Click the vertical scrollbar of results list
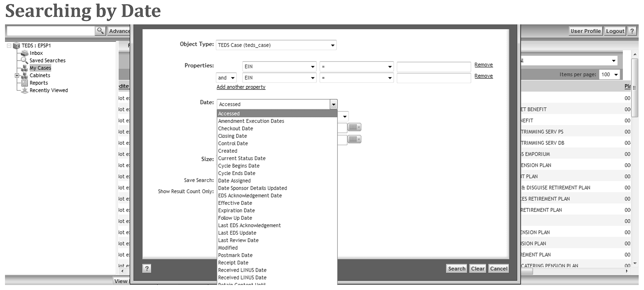 tap(635, 88)
